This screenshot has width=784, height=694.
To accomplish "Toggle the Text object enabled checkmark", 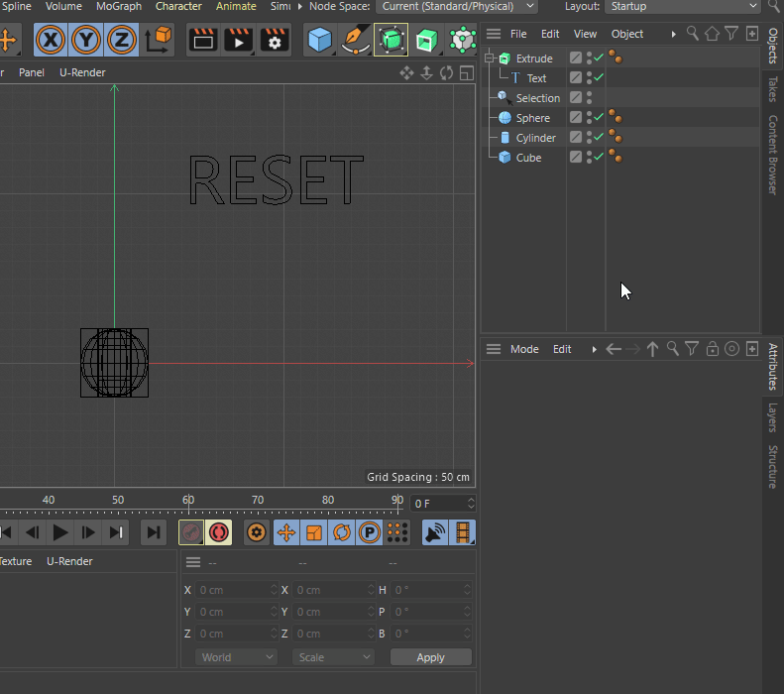I will (x=599, y=77).
